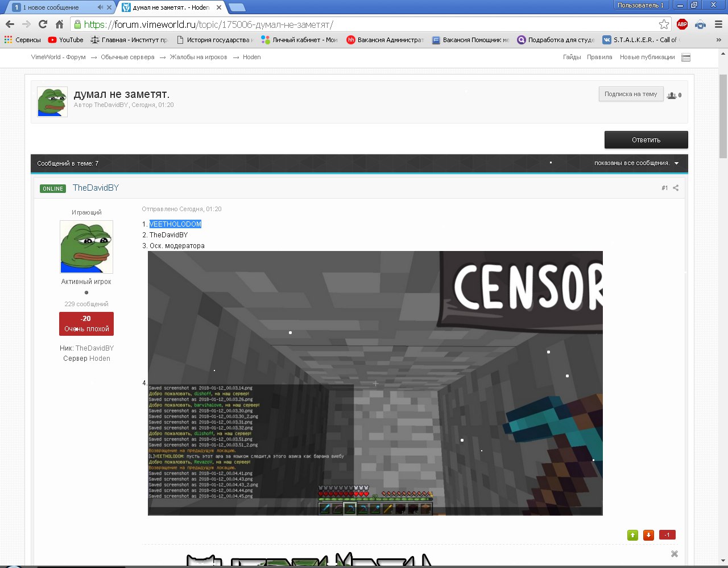Upvote the post with the green arrow
This screenshot has width=728, height=568.
click(x=632, y=535)
